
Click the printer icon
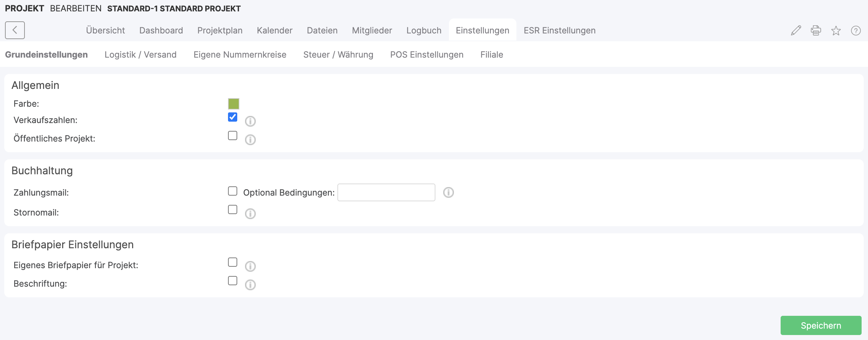tap(816, 31)
